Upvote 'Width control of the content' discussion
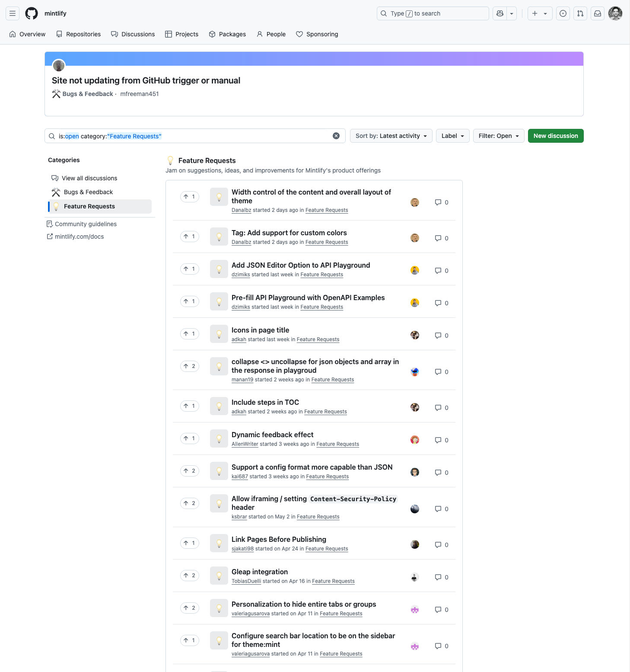630x672 pixels. click(x=190, y=197)
